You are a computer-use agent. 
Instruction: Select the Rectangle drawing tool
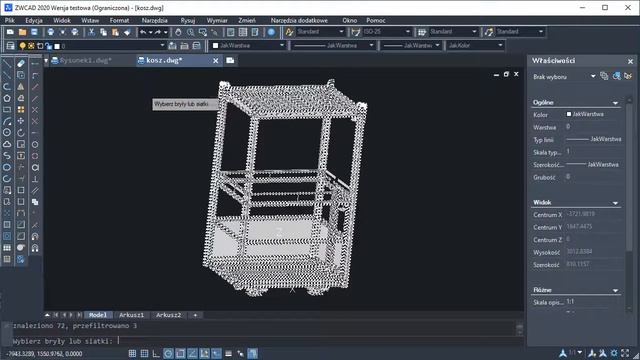point(7,109)
